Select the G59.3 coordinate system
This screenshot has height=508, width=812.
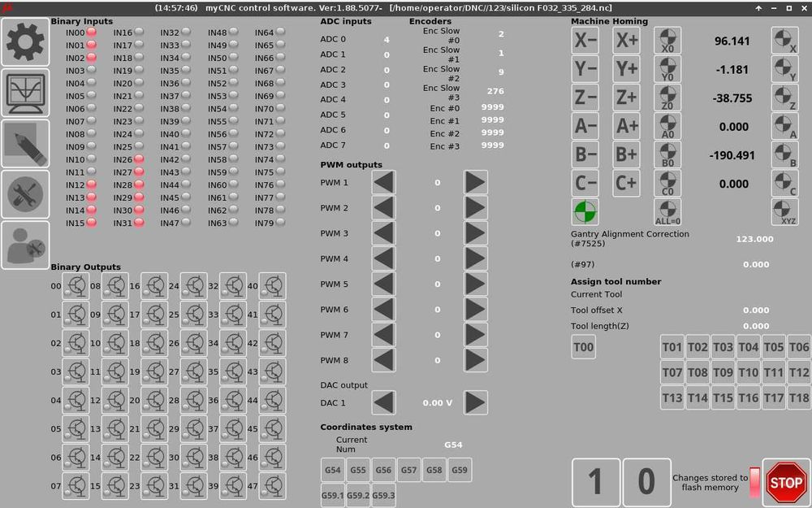coord(383,495)
